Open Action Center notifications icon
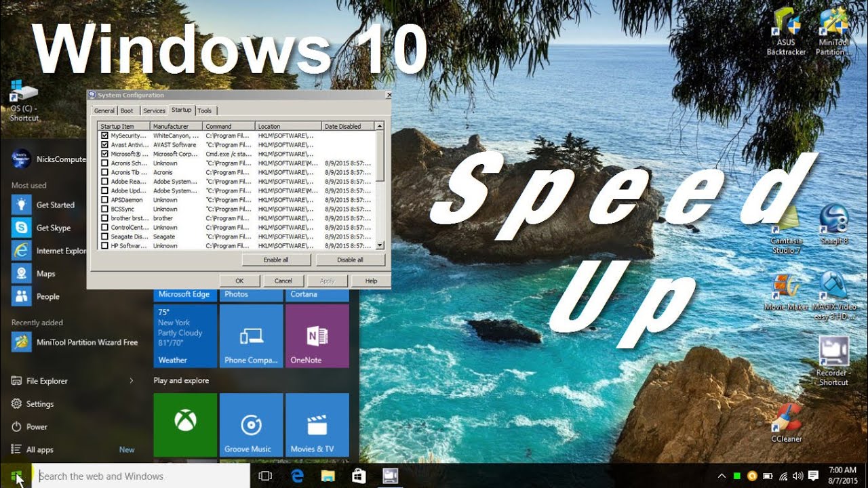 pyautogui.click(x=814, y=476)
